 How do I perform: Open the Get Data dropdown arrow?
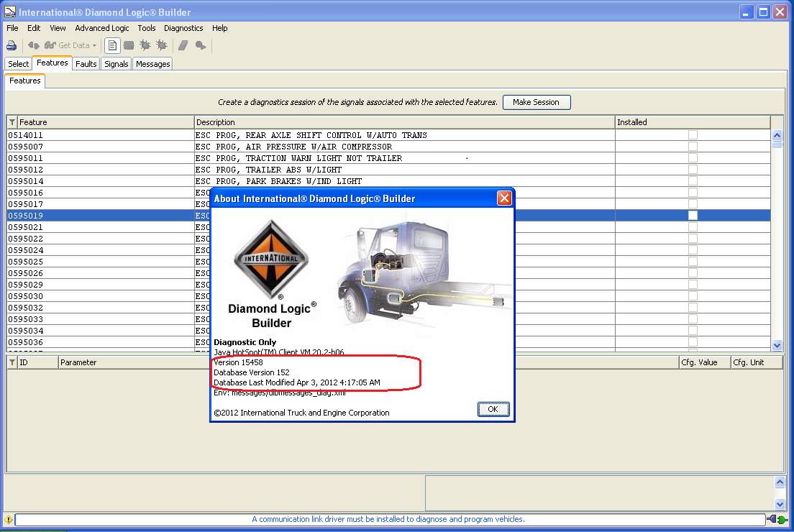(x=94, y=45)
